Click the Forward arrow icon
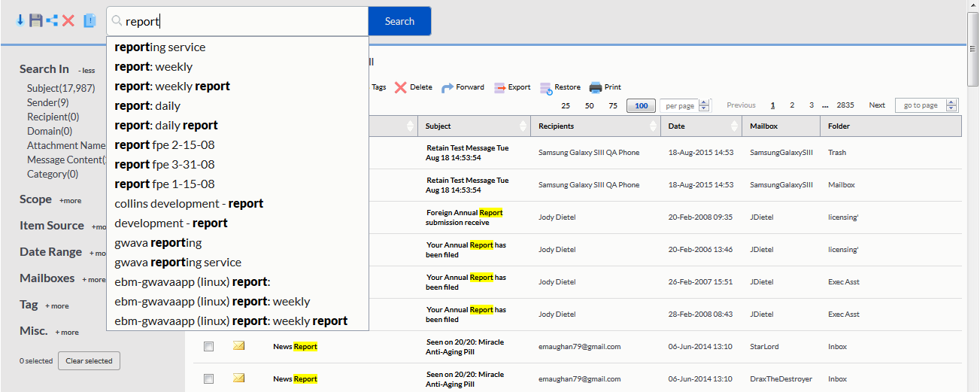The image size is (980, 392). pyautogui.click(x=448, y=87)
